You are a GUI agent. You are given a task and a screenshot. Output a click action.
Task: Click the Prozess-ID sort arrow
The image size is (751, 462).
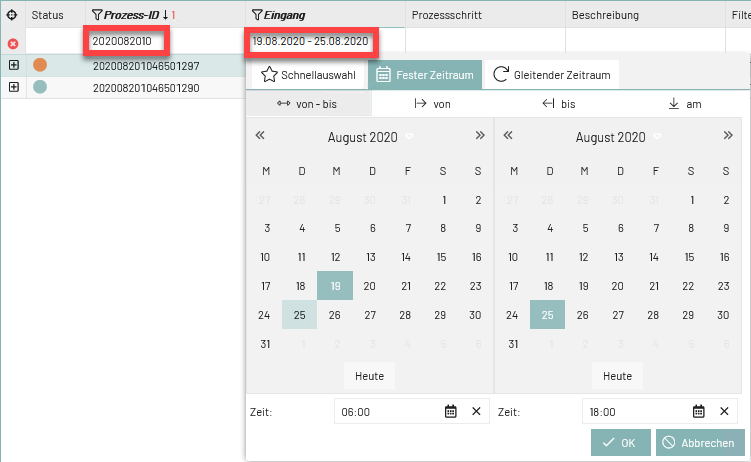(x=165, y=15)
